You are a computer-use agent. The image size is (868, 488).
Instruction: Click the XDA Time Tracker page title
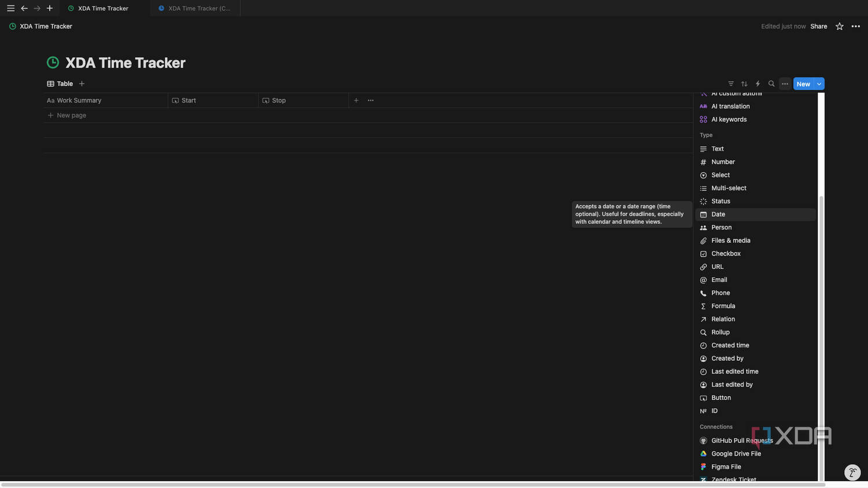coord(125,62)
